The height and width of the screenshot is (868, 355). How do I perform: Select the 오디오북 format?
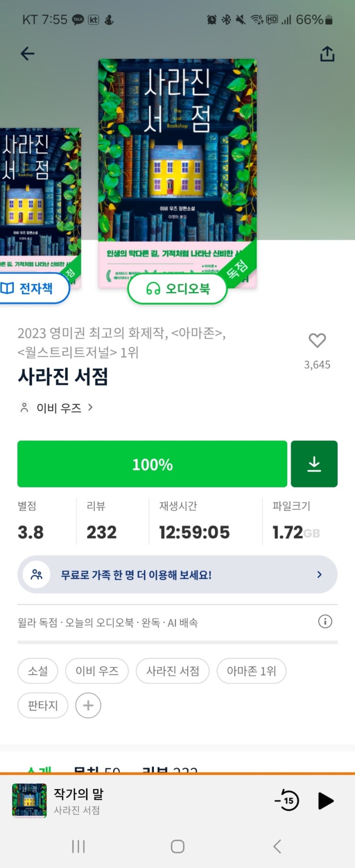(177, 289)
